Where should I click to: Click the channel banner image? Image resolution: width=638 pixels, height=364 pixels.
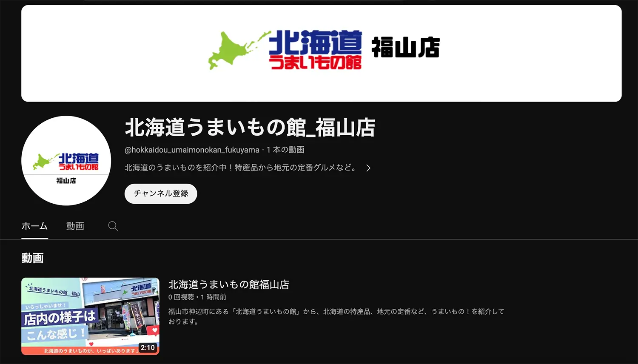click(322, 54)
